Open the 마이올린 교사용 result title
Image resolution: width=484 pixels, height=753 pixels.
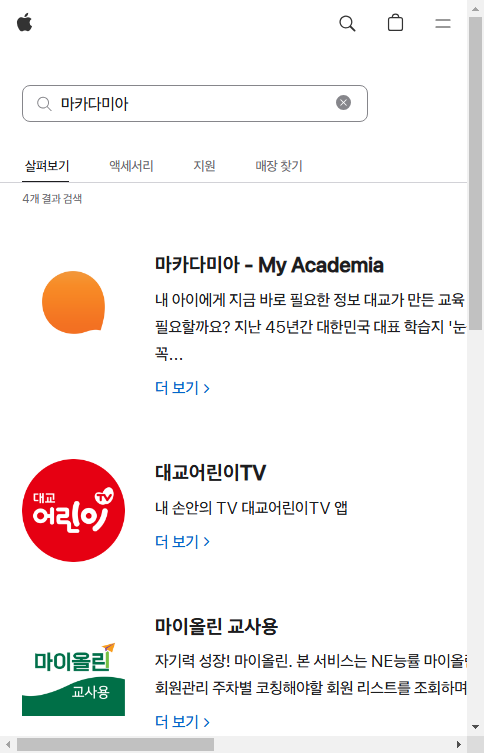216,626
